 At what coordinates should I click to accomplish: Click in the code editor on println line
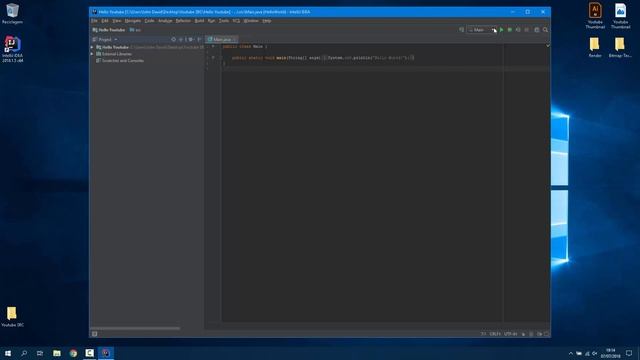point(323,58)
